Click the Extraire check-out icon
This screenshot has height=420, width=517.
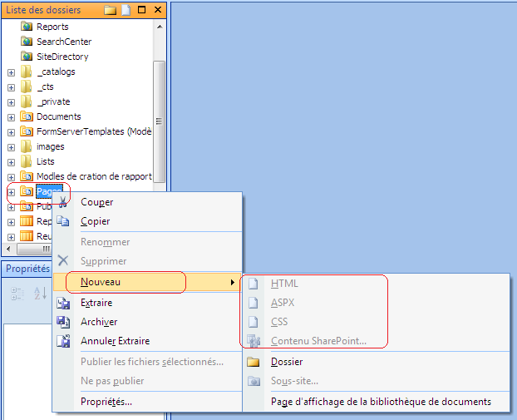tap(63, 303)
